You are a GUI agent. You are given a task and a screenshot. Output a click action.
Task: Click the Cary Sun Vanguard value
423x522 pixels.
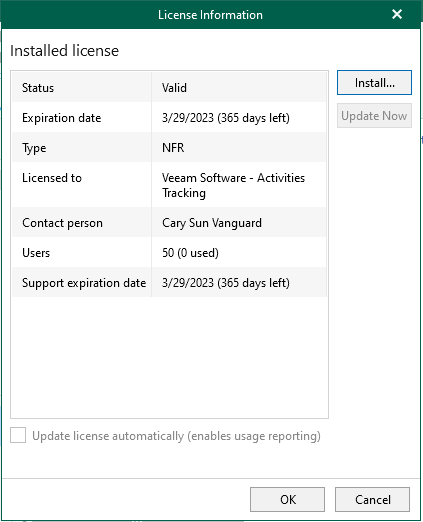point(212,223)
